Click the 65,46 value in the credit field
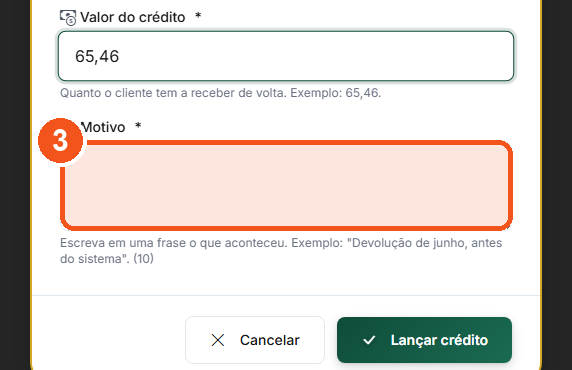Screen dimensions: 572x370 [97, 57]
